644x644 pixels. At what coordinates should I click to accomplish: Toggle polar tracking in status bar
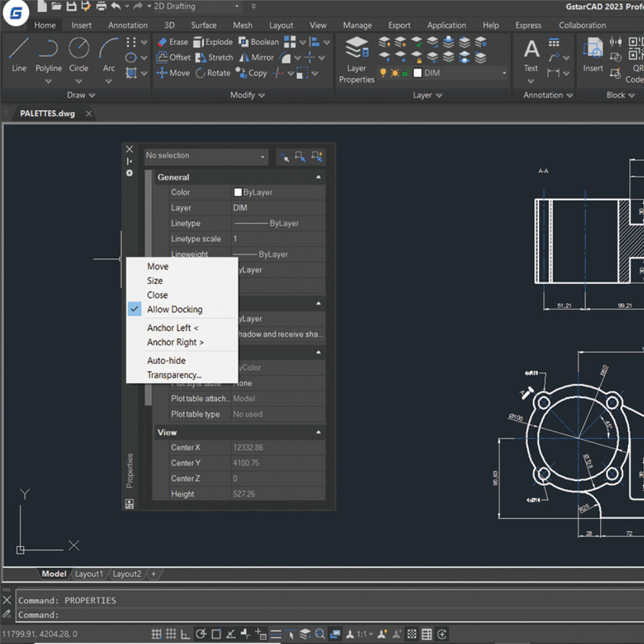click(201, 634)
